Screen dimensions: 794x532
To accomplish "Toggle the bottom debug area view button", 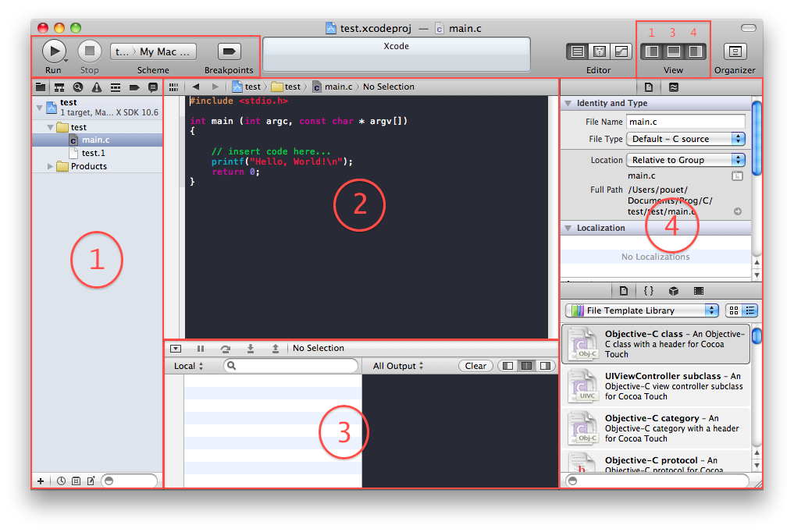I will [673, 51].
